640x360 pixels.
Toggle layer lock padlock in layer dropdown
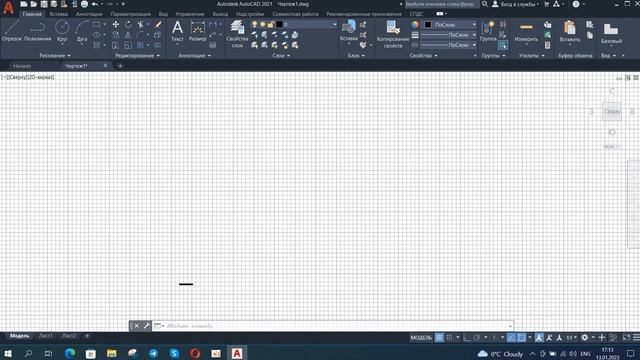[271, 24]
